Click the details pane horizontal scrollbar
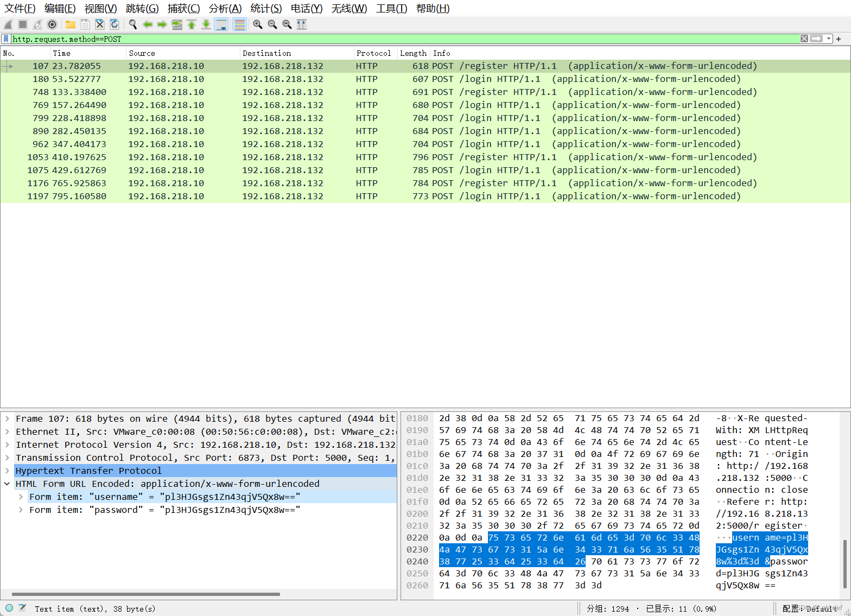 tap(145, 594)
